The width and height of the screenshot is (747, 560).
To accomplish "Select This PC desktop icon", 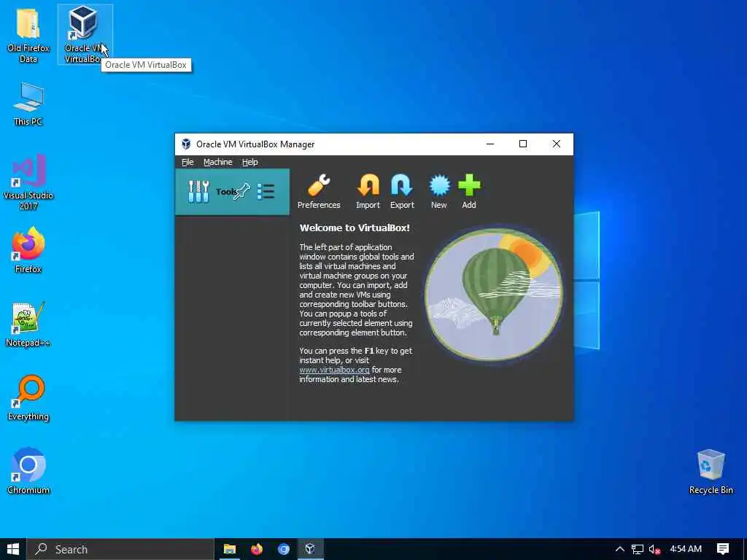I will [28, 104].
